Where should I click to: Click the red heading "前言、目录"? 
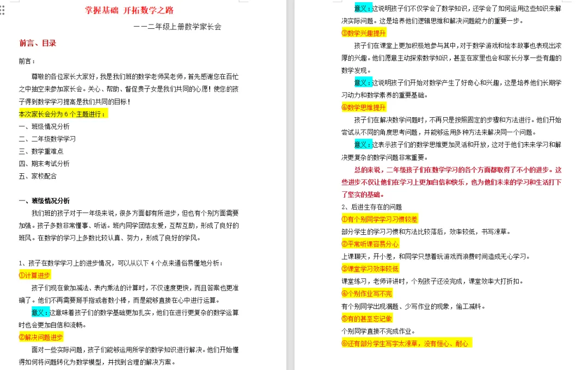click(x=38, y=43)
